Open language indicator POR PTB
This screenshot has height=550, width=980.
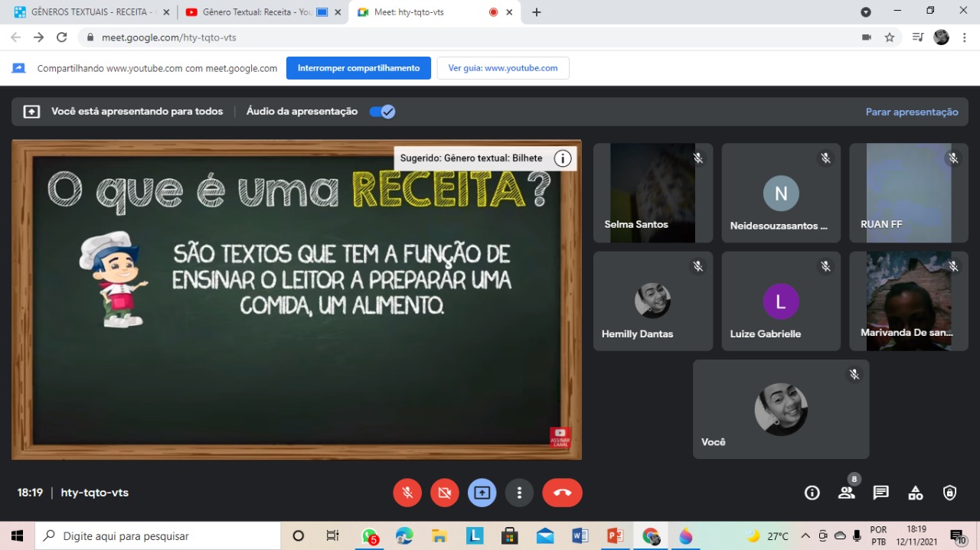[x=878, y=535]
